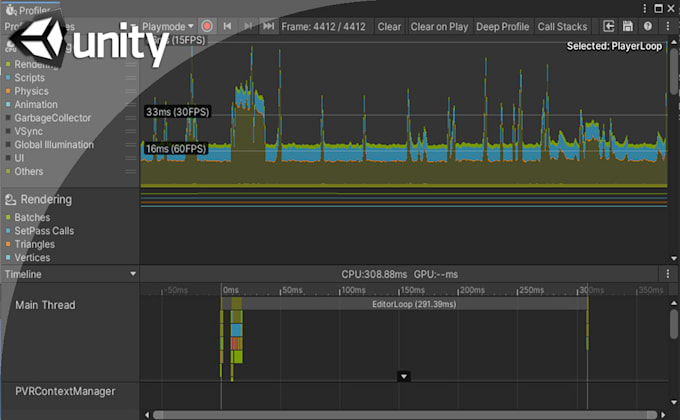Select the Profiler window tab
The image size is (680, 420).
click(28, 10)
